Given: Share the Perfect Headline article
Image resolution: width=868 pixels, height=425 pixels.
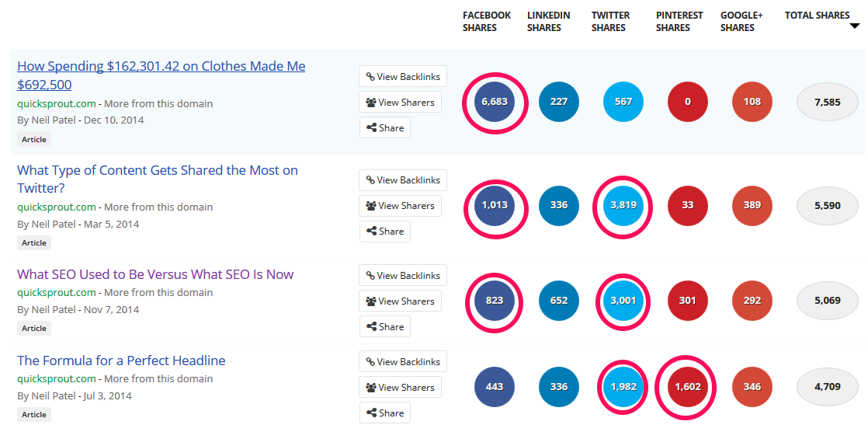Looking at the screenshot, I should click(385, 413).
